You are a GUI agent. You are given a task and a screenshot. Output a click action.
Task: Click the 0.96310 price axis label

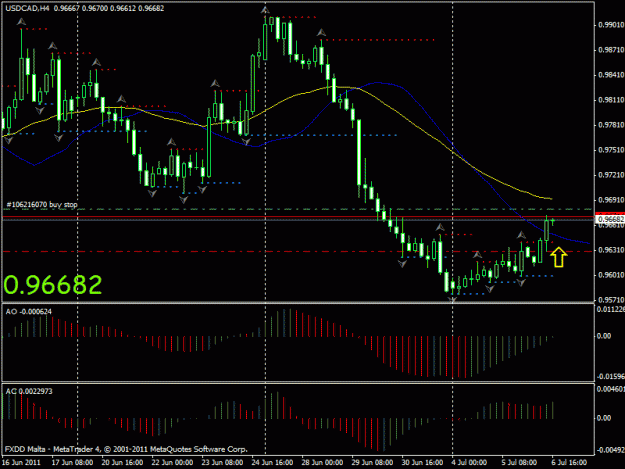[x=611, y=250]
